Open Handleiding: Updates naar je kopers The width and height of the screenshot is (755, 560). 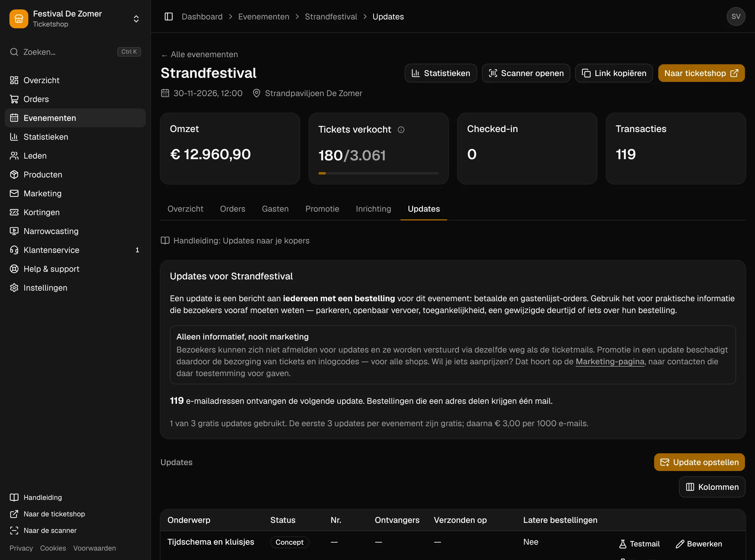point(235,241)
